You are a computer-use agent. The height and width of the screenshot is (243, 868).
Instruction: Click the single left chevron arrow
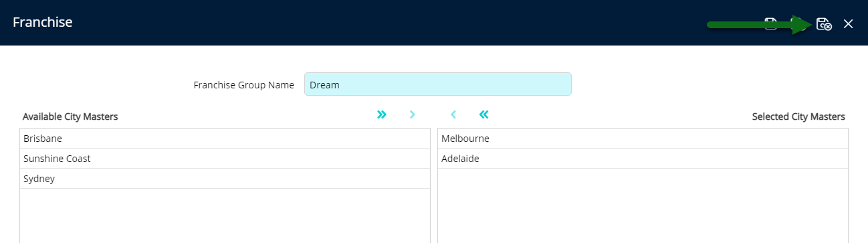[453, 114]
